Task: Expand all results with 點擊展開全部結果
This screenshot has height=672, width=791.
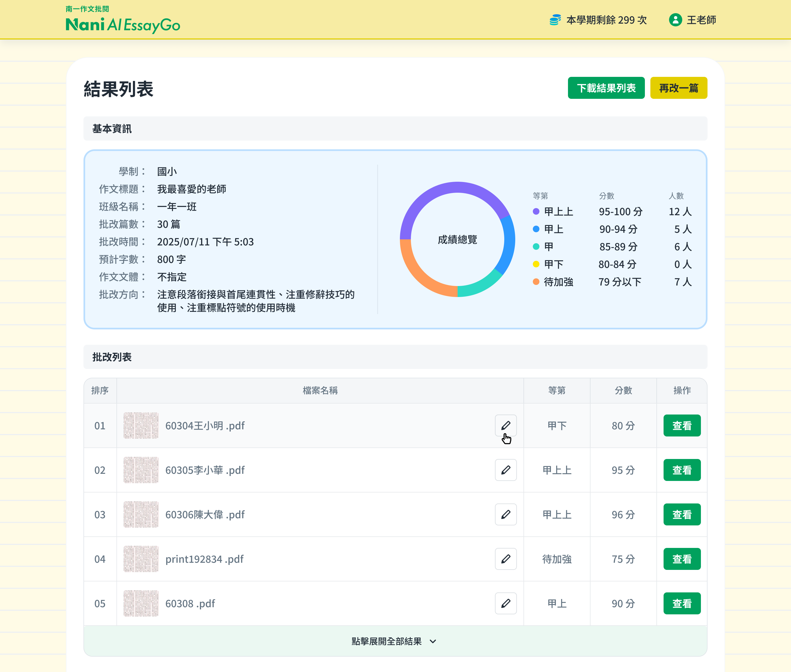Action: (x=395, y=641)
